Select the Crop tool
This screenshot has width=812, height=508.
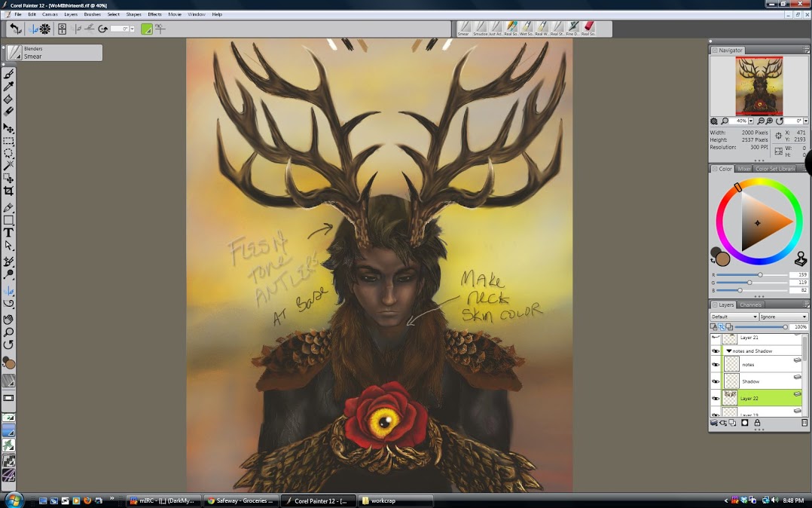[8, 191]
